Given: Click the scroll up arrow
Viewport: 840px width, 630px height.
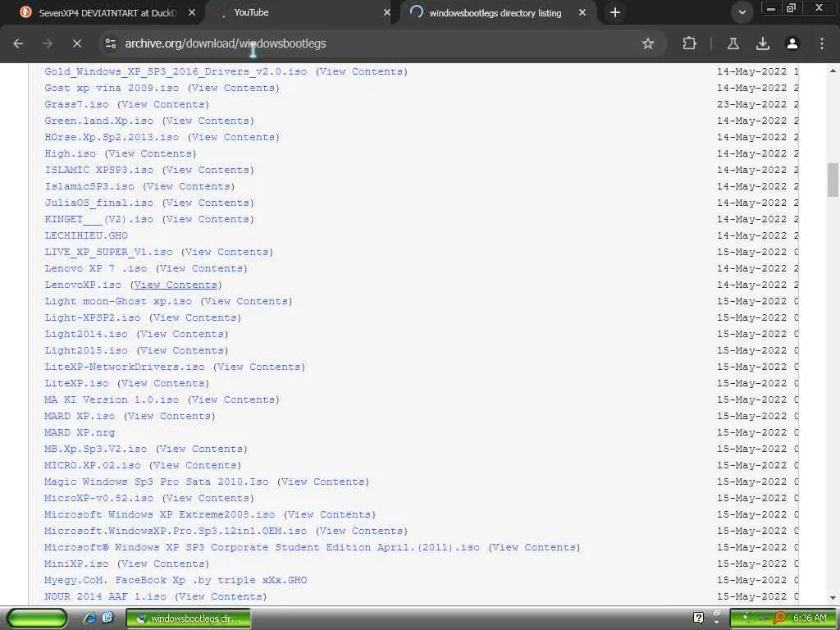Looking at the screenshot, I should (x=833, y=71).
